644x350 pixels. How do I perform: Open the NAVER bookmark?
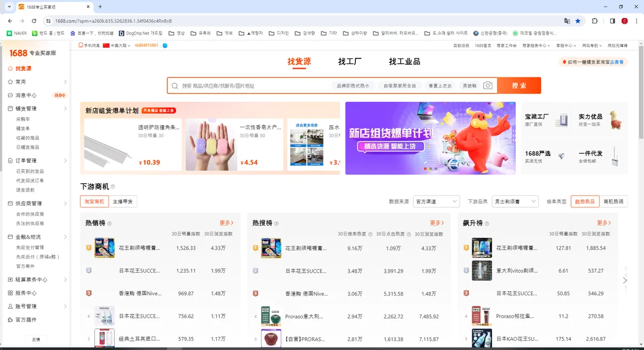[x=17, y=33]
